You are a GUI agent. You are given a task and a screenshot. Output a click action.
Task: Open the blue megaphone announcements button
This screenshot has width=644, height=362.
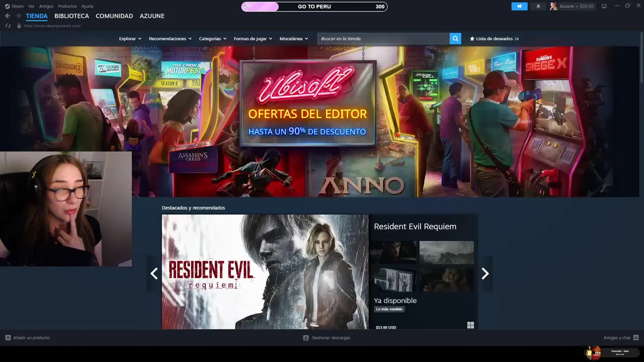click(x=519, y=6)
